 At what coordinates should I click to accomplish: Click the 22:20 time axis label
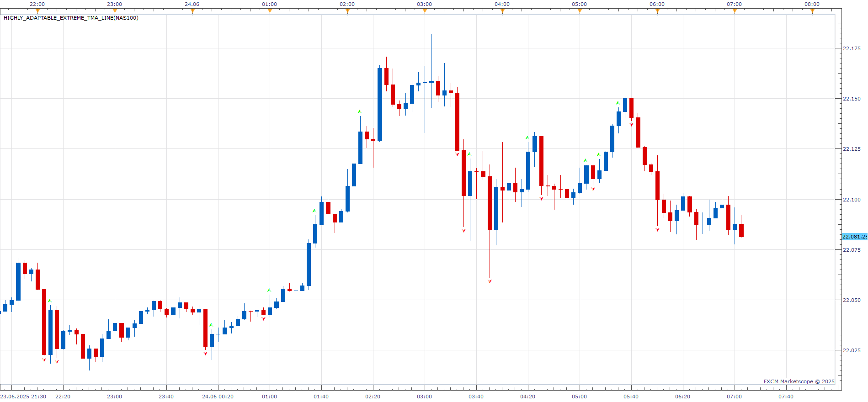pyautogui.click(x=63, y=397)
